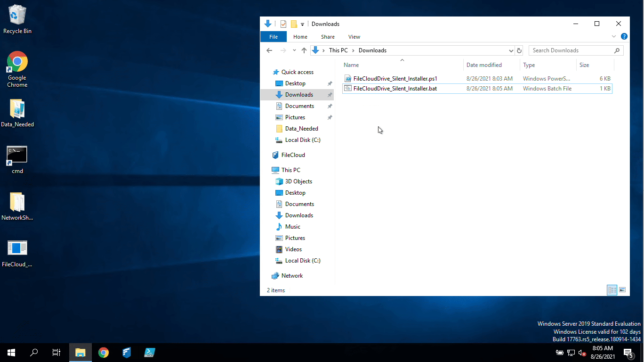Sort files by Date modified column
This screenshot has width=644, height=362.
click(x=484, y=65)
